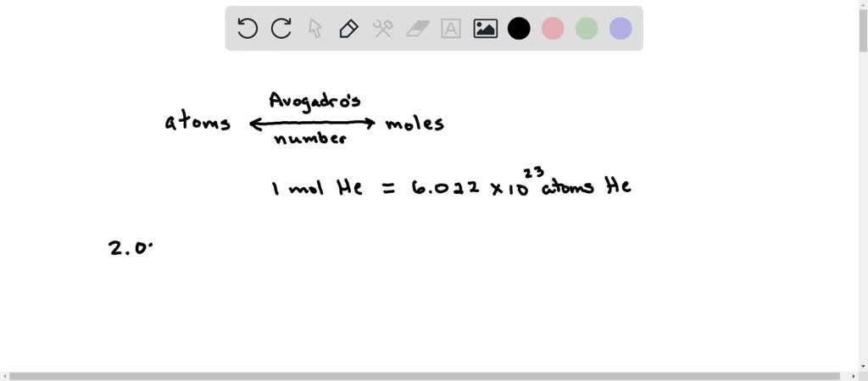Click the handwritten word 'number'

click(x=310, y=138)
